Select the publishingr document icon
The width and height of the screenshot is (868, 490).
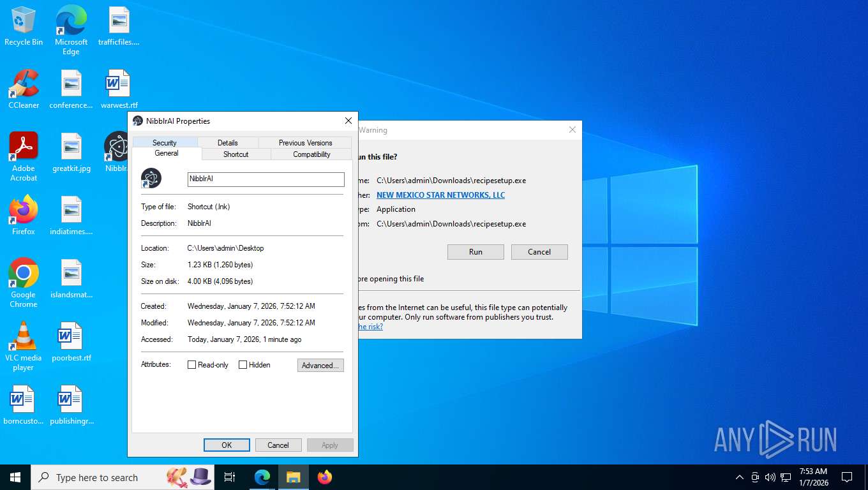pyautogui.click(x=71, y=405)
